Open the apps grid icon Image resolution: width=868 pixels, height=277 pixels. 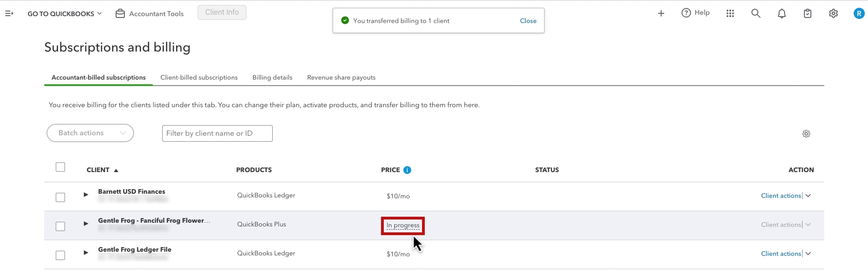[x=730, y=13]
